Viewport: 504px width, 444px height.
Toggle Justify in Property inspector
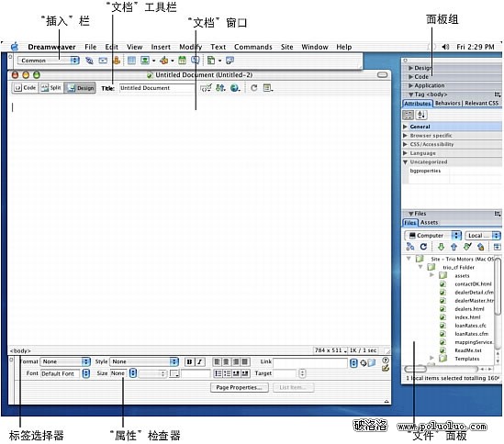[245, 362]
